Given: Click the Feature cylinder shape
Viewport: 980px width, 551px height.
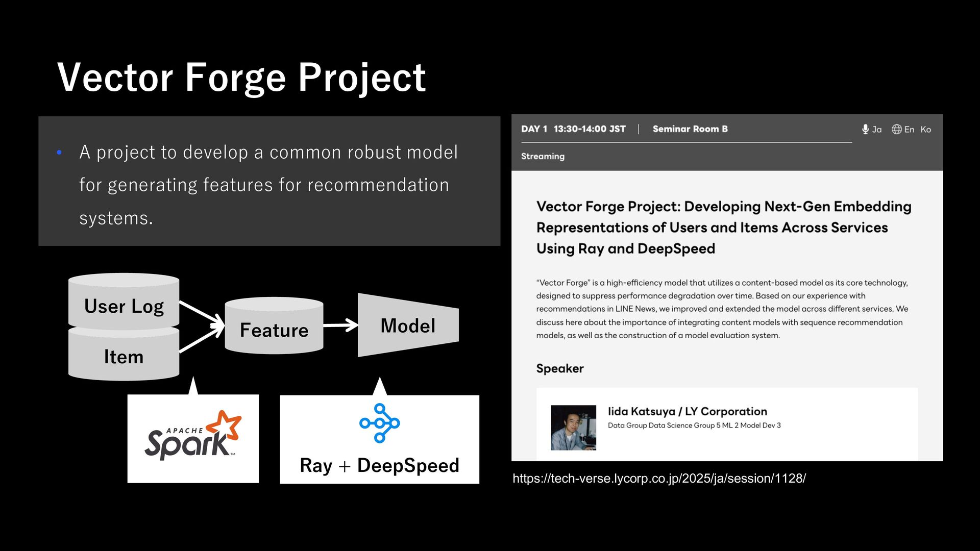Looking at the screenshot, I should click(x=274, y=325).
